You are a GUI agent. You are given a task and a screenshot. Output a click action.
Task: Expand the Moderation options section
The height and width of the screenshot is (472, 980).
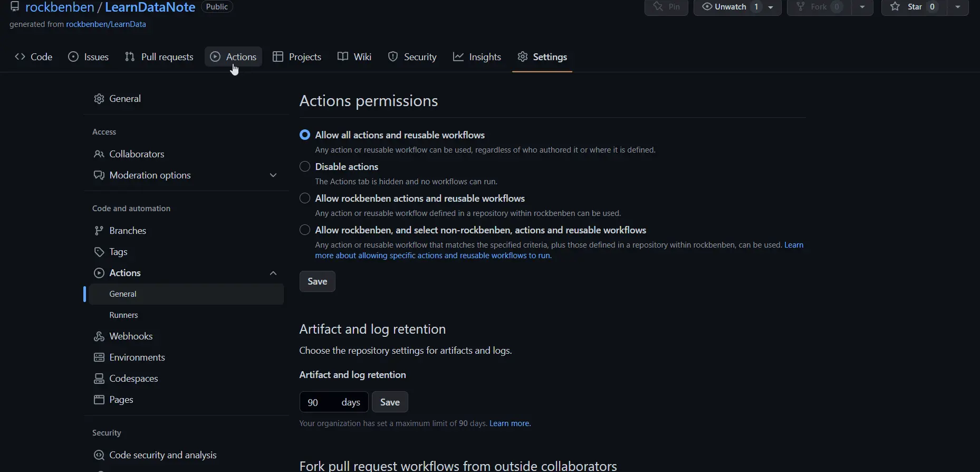coord(273,175)
